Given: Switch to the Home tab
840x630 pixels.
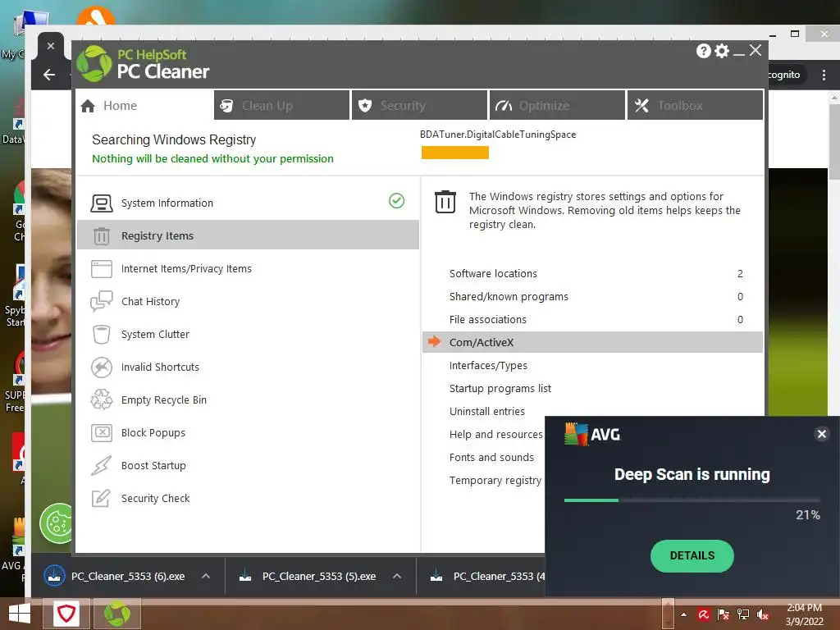Looking at the screenshot, I should pos(144,106).
